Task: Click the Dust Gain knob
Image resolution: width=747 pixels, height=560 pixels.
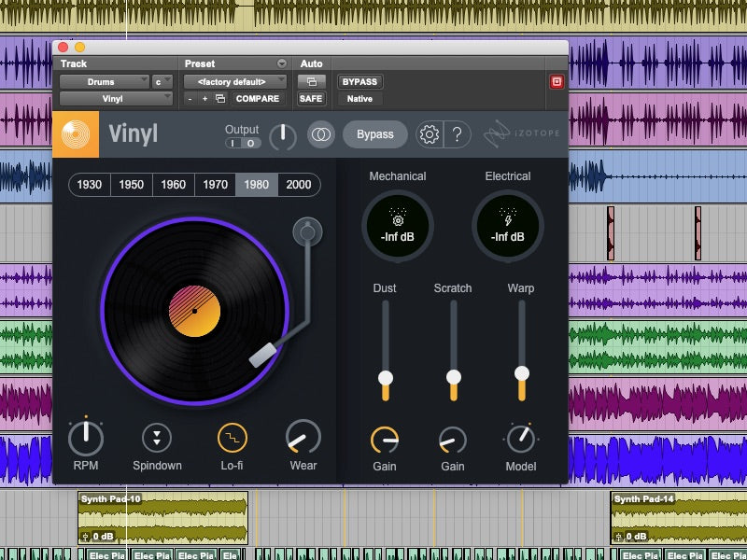Action: [x=385, y=440]
